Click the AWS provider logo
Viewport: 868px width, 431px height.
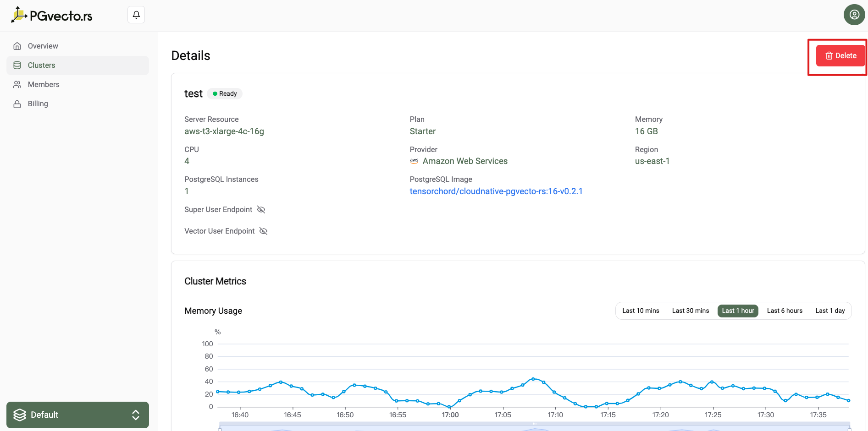click(414, 161)
